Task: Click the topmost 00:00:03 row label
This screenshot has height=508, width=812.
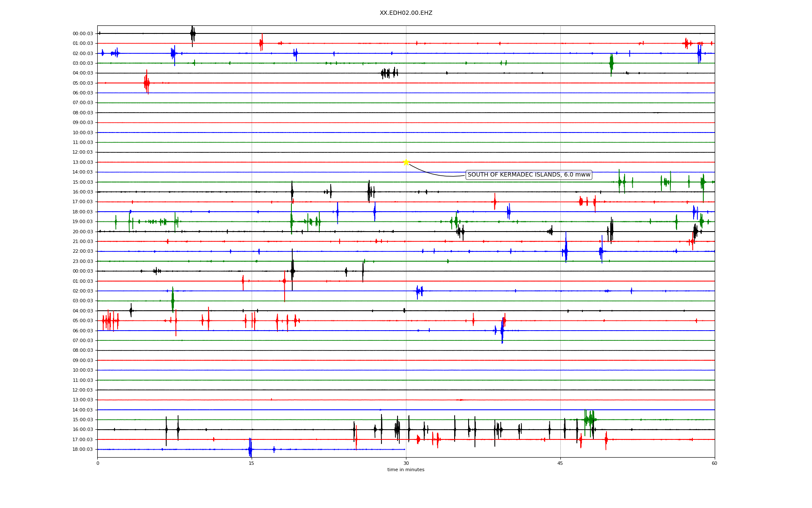Action: click(82, 34)
